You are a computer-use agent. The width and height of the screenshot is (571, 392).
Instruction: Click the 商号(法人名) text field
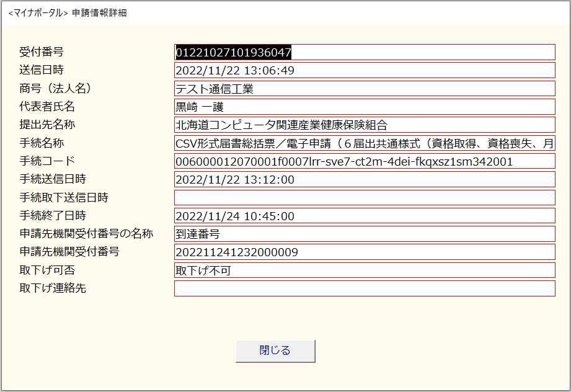pos(364,89)
